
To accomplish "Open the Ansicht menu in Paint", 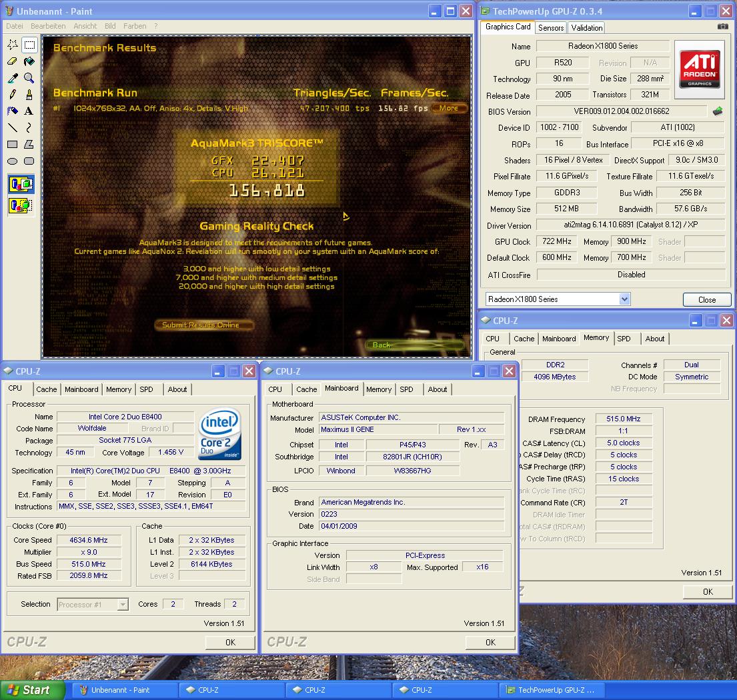I will (x=85, y=26).
